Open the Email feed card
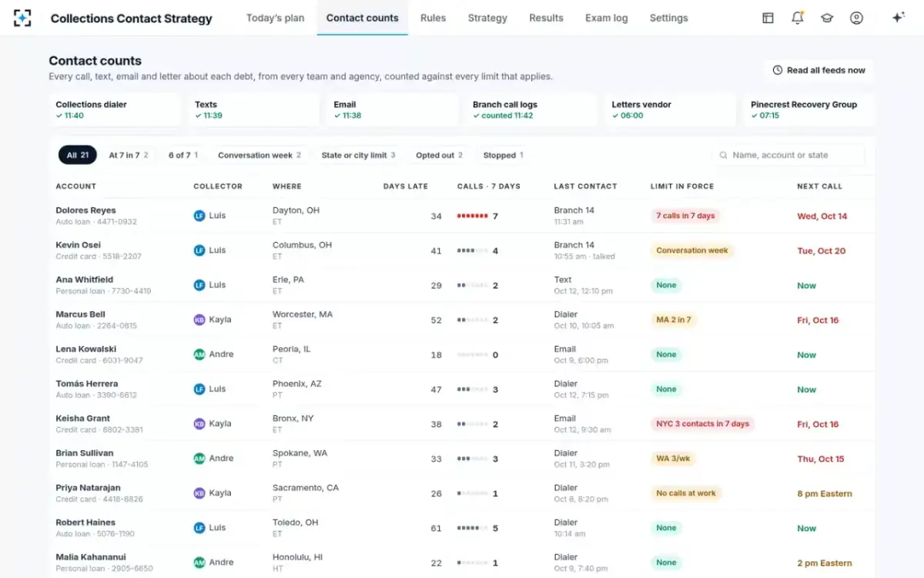Screen dimensions: 924x578 tap(392, 109)
